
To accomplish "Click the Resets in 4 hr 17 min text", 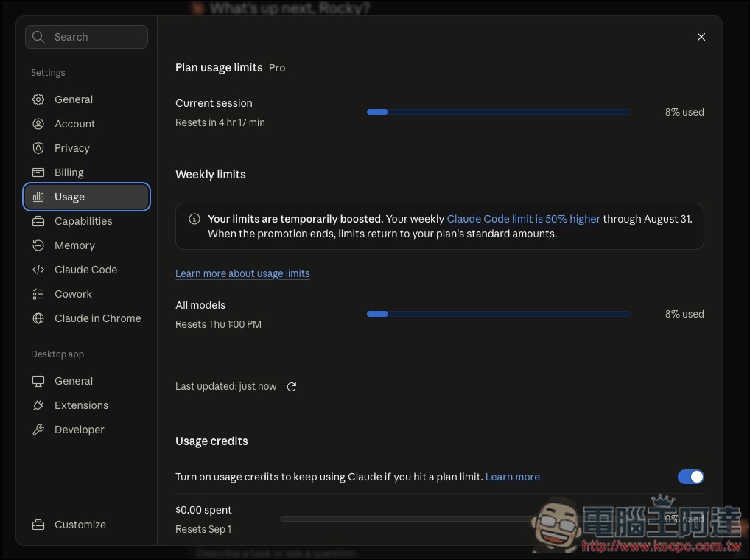I will coord(220,122).
